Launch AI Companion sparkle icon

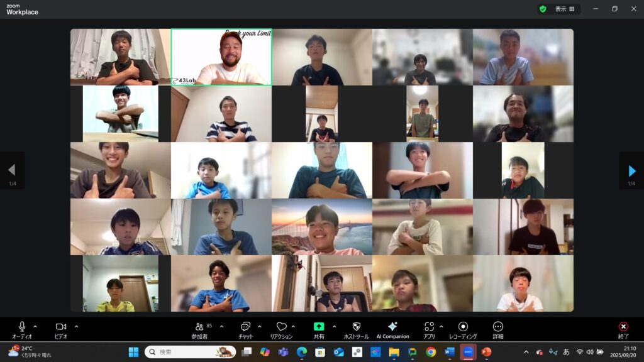[x=392, y=329]
